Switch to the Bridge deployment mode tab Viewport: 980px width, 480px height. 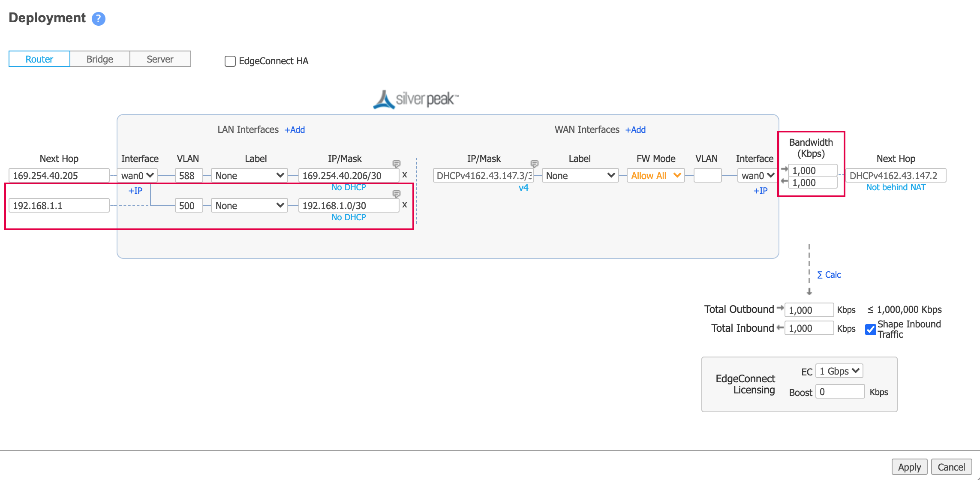99,59
